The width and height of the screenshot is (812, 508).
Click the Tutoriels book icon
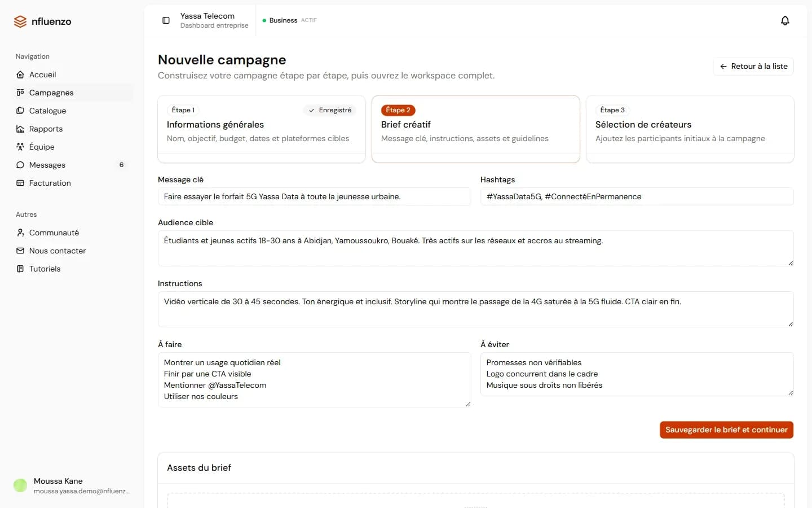coord(20,269)
